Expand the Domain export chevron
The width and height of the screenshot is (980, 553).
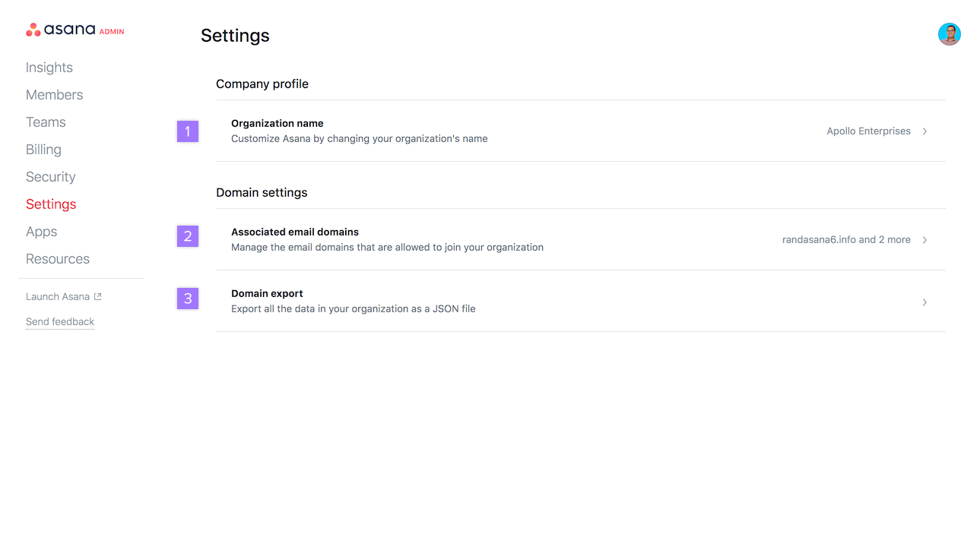(x=924, y=302)
